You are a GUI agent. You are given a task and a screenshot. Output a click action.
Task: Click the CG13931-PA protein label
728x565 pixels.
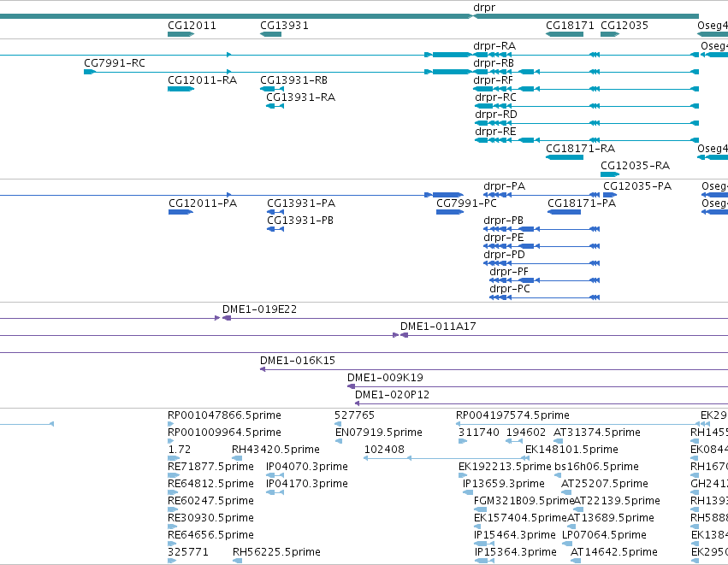[x=301, y=203]
